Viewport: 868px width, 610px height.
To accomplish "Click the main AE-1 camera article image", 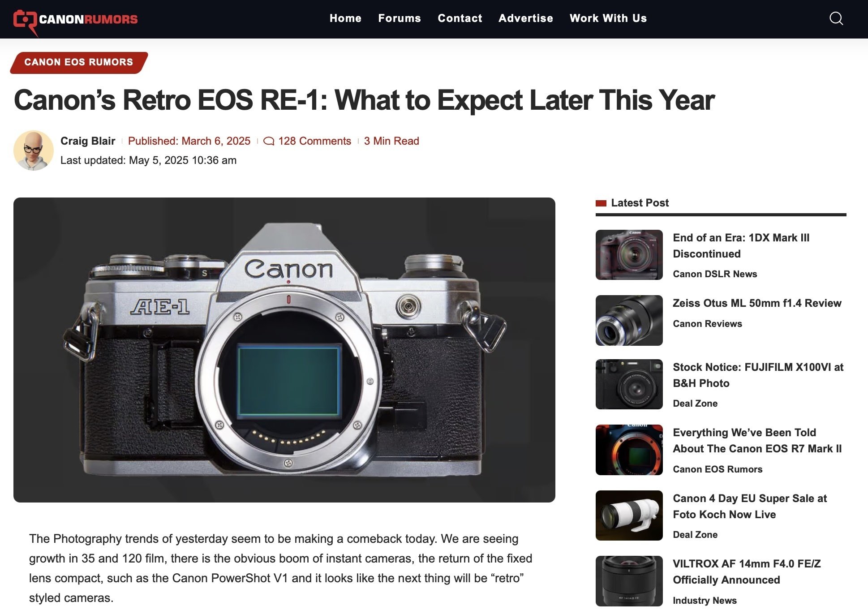I will click(x=284, y=350).
